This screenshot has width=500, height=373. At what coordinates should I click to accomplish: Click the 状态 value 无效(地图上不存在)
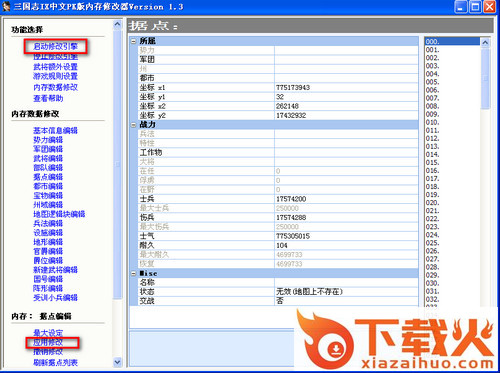[x=309, y=292]
